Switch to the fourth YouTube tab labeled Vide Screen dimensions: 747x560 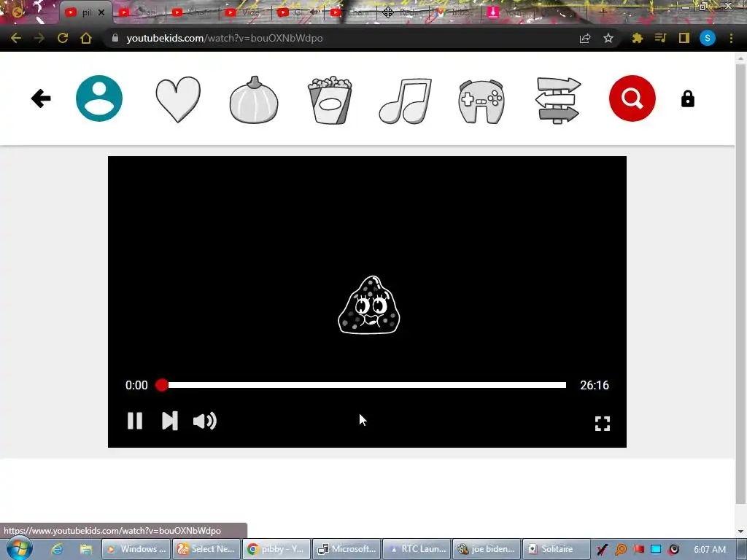(x=245, y=12)
